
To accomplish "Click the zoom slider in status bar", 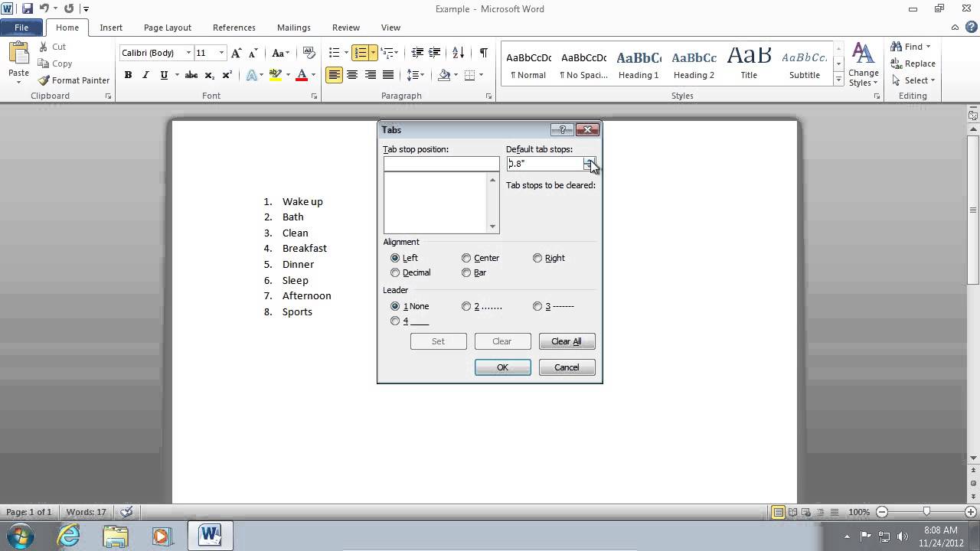I will (x=926, y=512).
